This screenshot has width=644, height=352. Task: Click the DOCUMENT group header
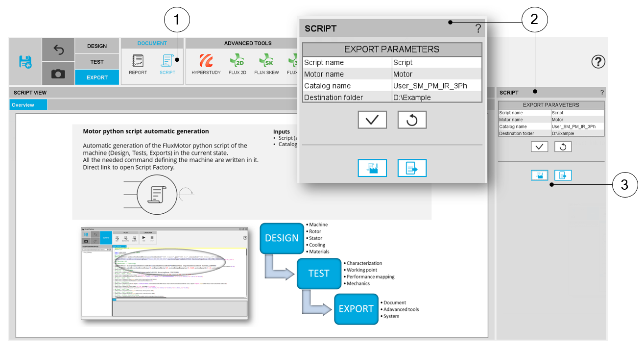[152, 44]
